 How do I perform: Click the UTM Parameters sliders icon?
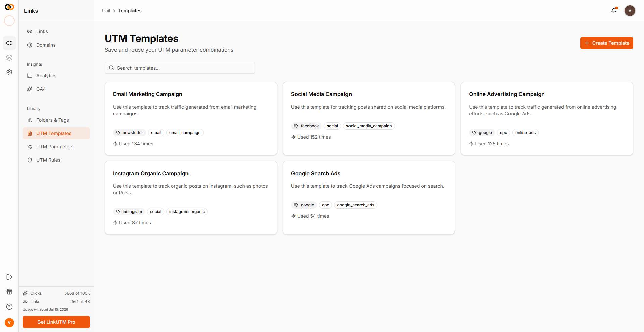point(30,147)
